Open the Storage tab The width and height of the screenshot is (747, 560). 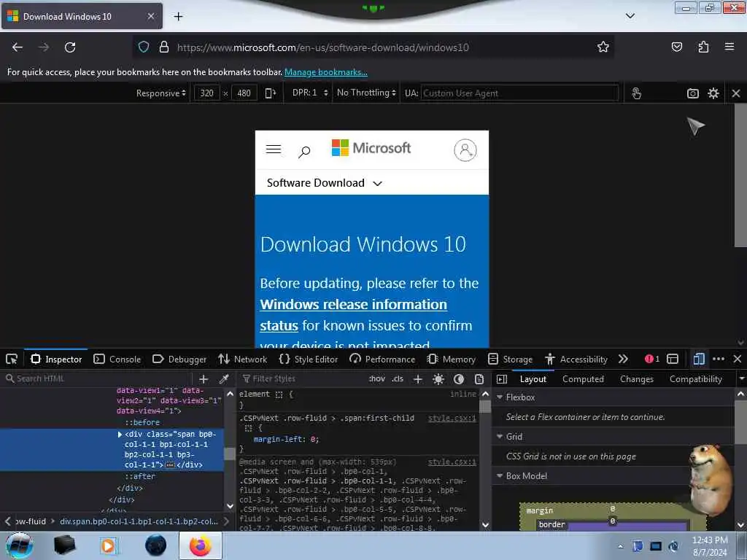510,359
